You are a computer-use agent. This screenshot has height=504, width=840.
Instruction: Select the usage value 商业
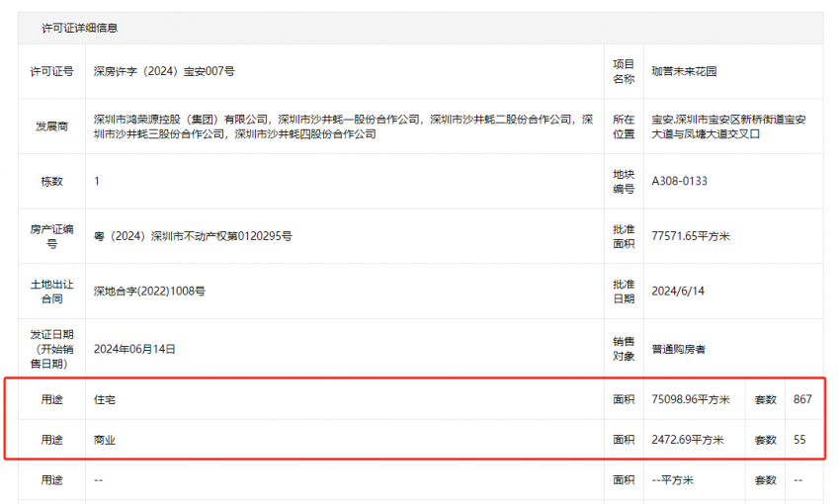[105, 440]
